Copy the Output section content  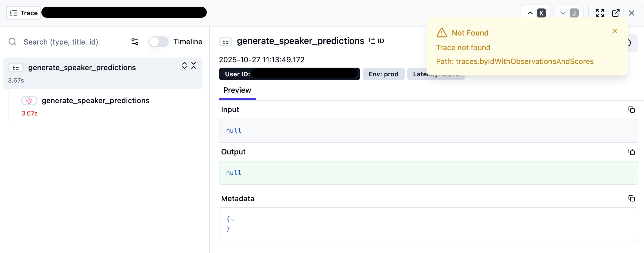point(631,152)
